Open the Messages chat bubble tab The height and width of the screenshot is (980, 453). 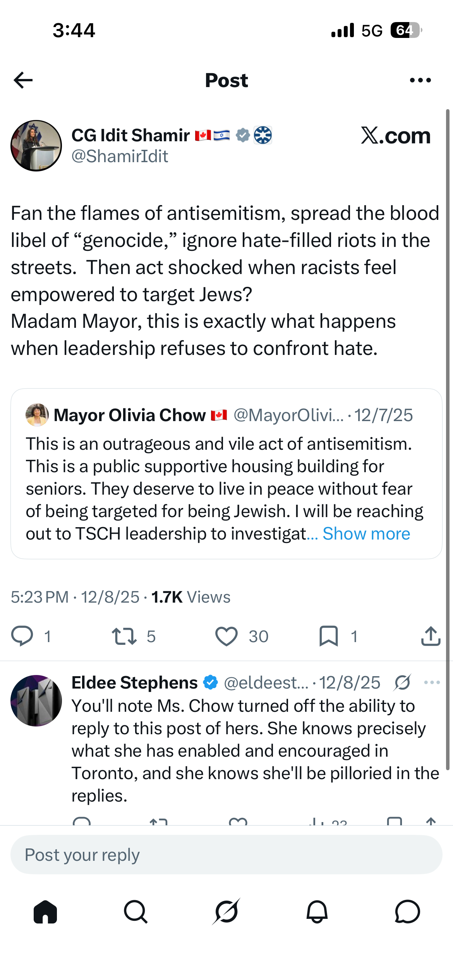[x=408, y=912]
